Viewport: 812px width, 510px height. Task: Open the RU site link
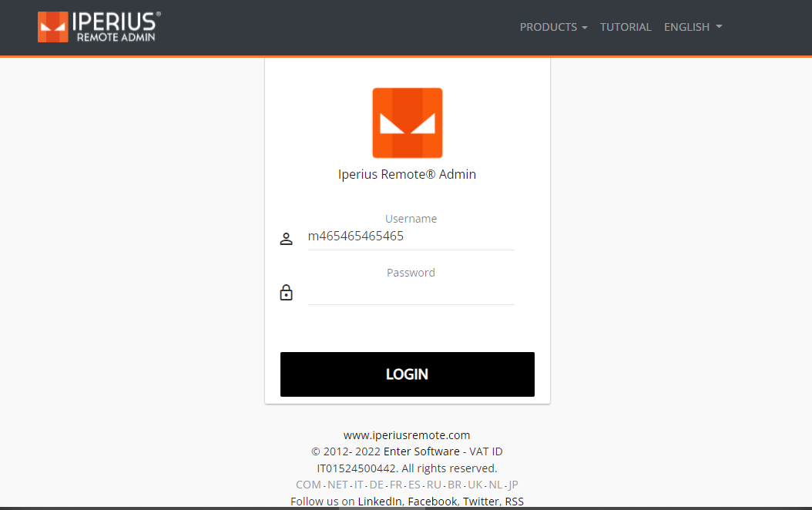point(434,485)
